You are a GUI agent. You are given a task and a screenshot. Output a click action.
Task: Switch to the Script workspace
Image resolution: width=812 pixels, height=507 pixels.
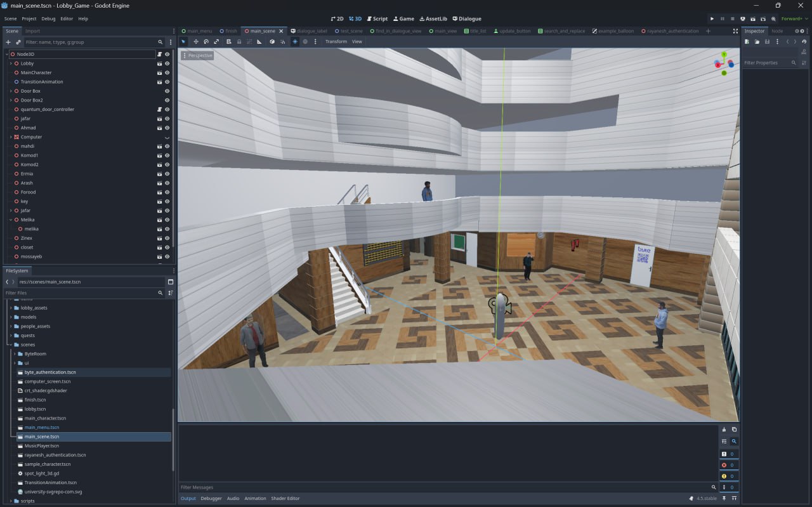377,19
